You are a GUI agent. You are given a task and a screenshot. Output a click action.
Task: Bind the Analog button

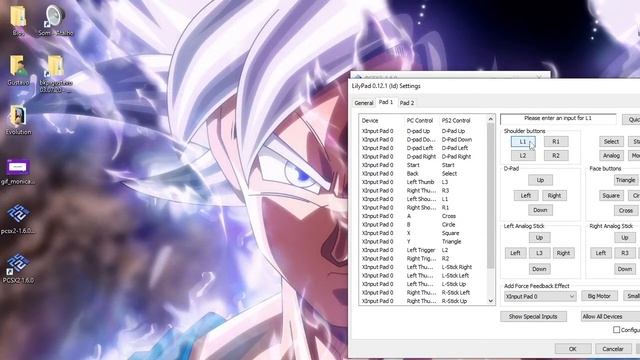[611, 156]
